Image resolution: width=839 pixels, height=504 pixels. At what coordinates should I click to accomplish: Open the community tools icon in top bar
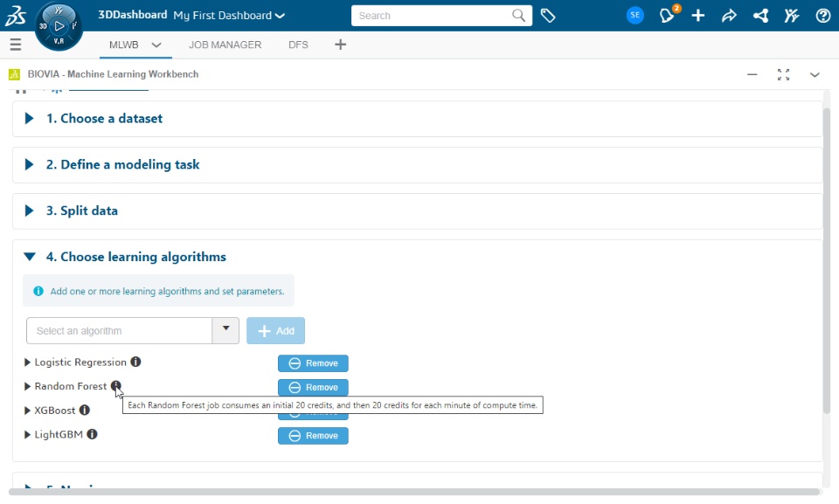tap(792, 16)
